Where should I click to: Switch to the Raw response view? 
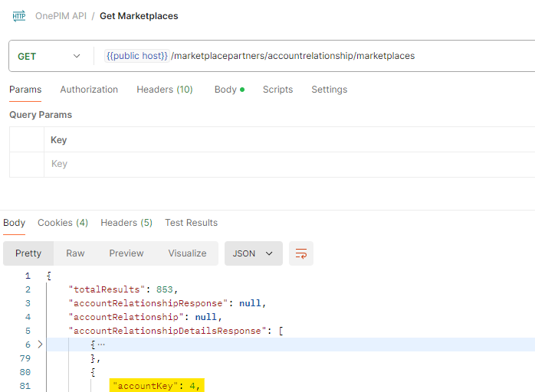pyautogui.click(x=75, y=253)
